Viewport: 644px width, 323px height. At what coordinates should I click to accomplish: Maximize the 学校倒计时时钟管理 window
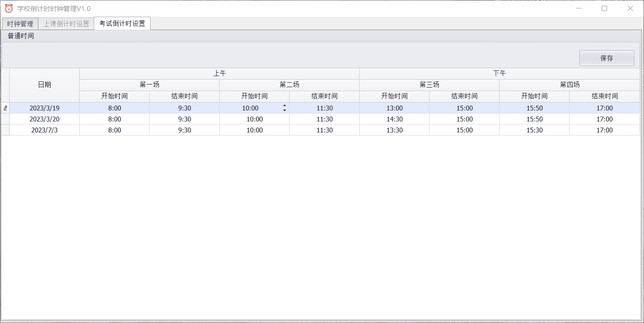(x=604, y=8)
